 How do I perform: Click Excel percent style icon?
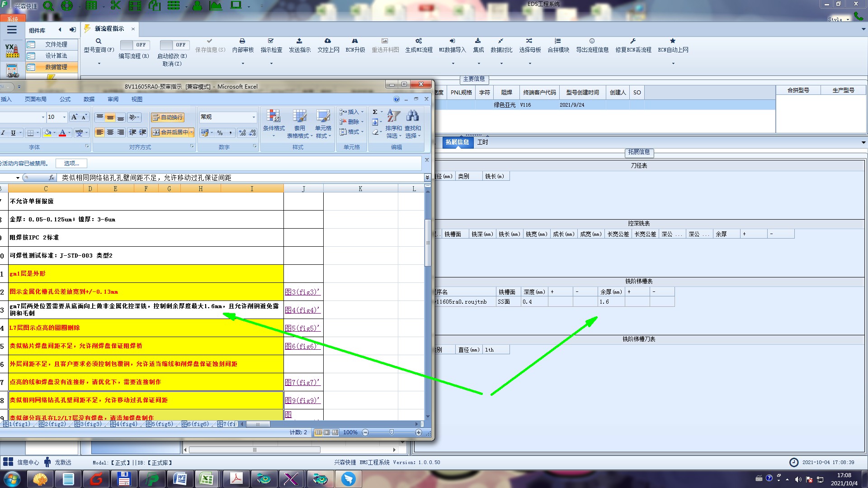[220, 133]
